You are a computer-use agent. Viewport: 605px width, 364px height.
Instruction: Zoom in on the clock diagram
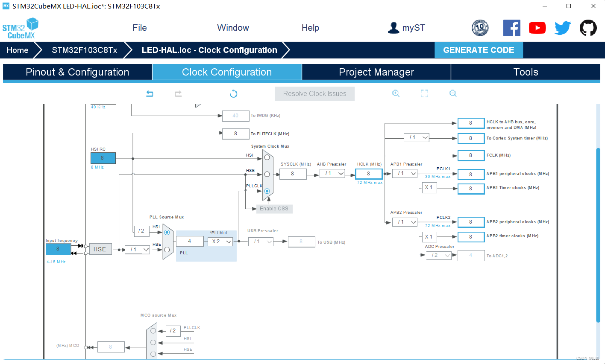coord(396,93)
